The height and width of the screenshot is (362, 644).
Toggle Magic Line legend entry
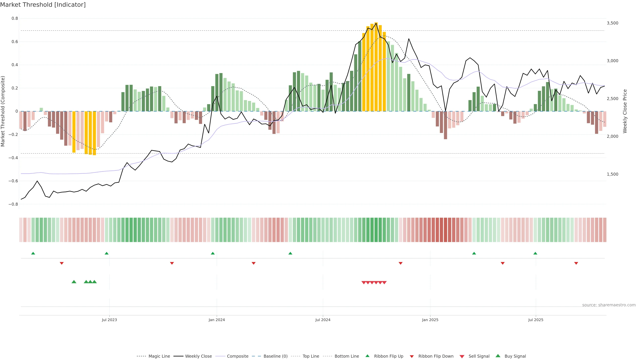click(159, 356)
